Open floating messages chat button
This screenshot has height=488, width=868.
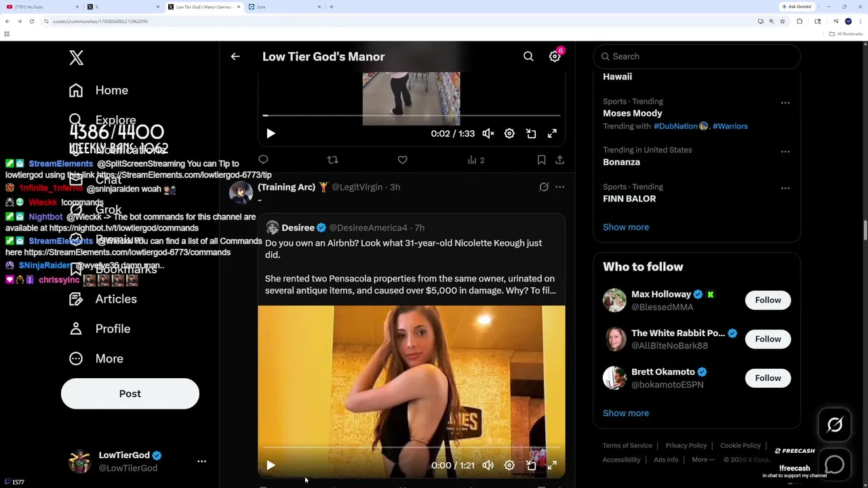(x=835, y=465)
